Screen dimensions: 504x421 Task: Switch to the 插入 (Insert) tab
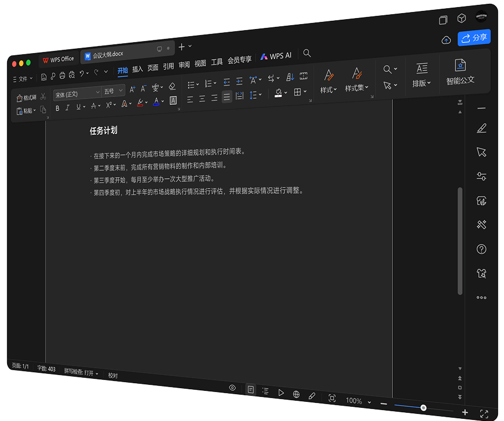tap(138, 69)
